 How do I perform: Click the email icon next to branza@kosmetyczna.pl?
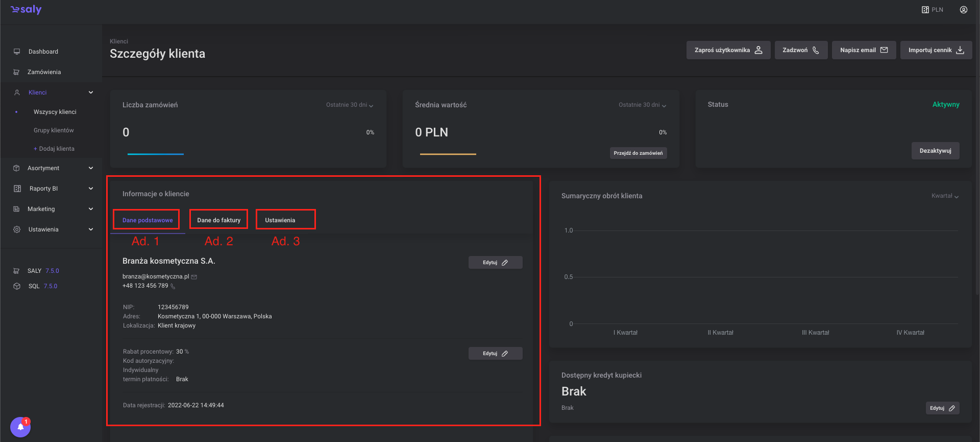pos(194,277)
